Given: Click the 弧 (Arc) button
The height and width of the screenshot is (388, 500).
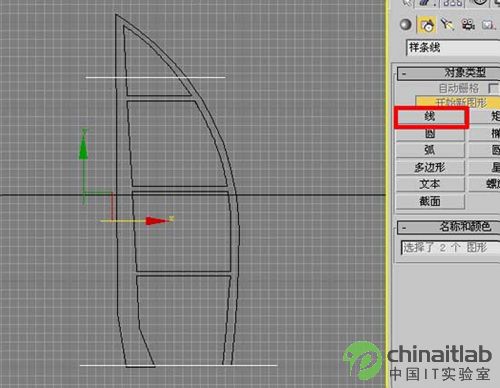Looking at the screenshot, I should point(430,150).
